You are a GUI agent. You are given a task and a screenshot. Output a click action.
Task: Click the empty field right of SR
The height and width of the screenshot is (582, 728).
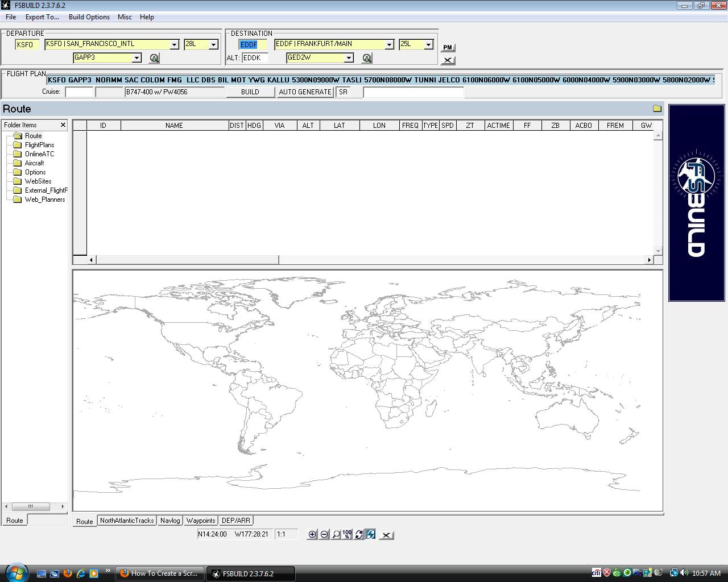pyautogui.click(x=413, y=92)
